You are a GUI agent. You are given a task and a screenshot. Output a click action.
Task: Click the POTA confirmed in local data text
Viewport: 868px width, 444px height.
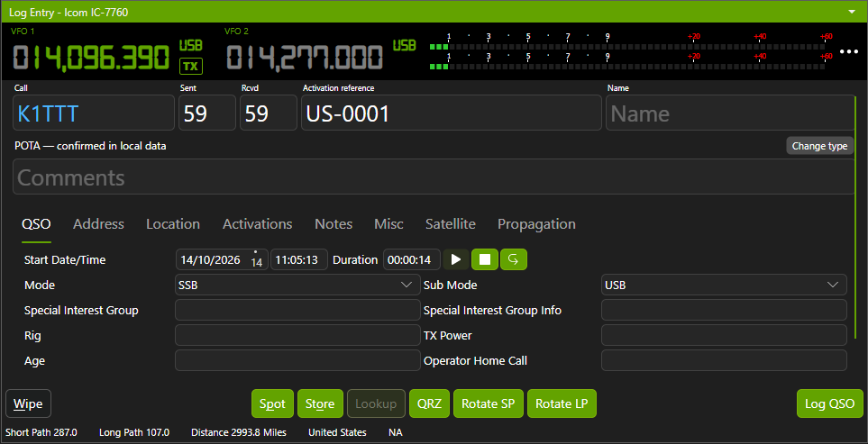coord(90,146)
